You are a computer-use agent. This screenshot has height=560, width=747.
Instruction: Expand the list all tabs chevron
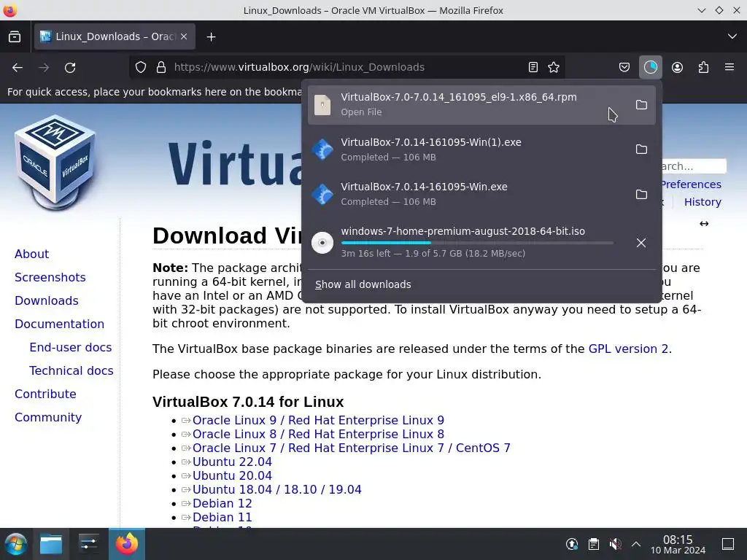coord(732,36)
